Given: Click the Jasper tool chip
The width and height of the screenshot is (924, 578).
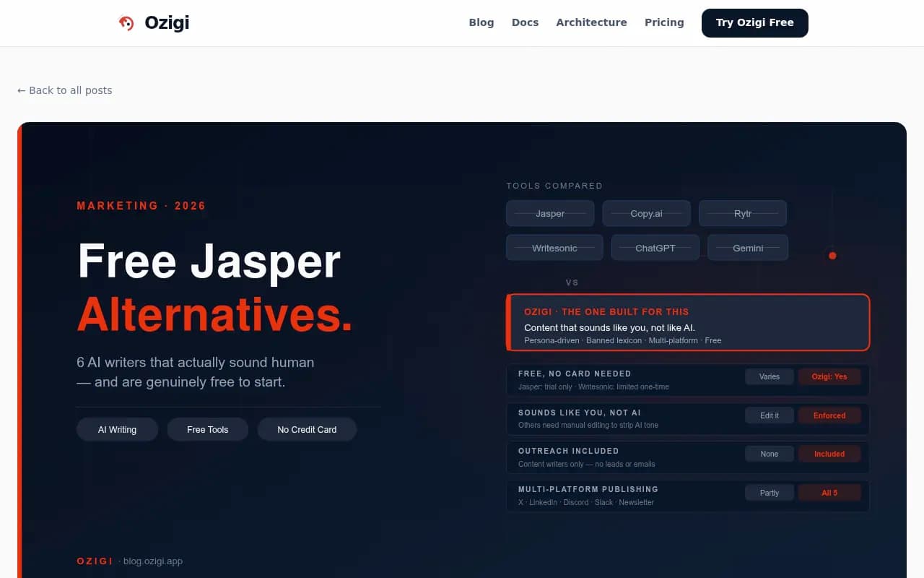Looking at the screenshot, I should (x=550, y=213).
